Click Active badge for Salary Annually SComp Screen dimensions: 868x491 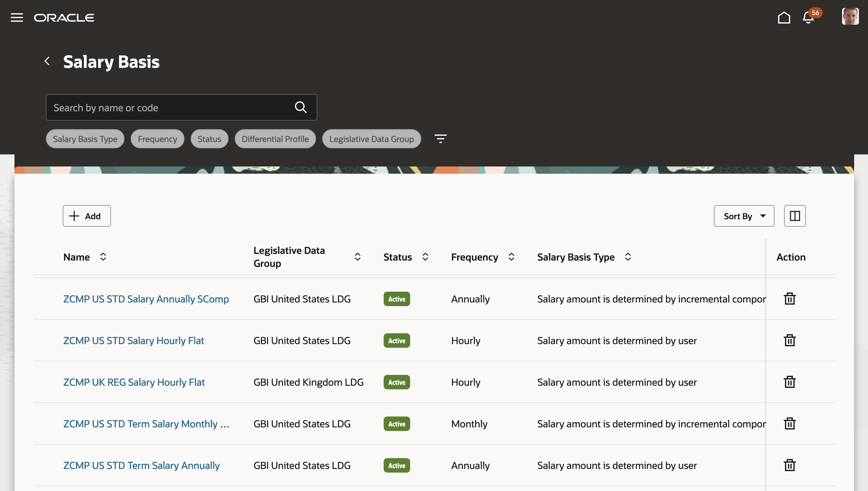tap(397, 299)
